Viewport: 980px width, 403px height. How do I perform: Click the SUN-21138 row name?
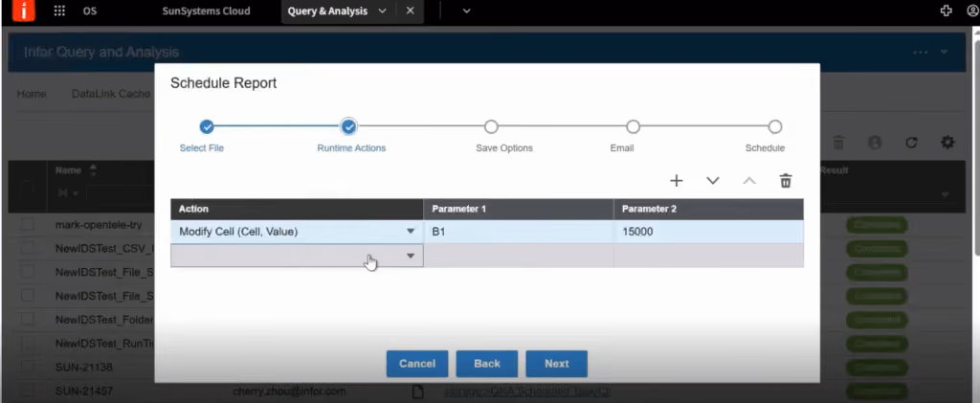click(x=84, y=367)
